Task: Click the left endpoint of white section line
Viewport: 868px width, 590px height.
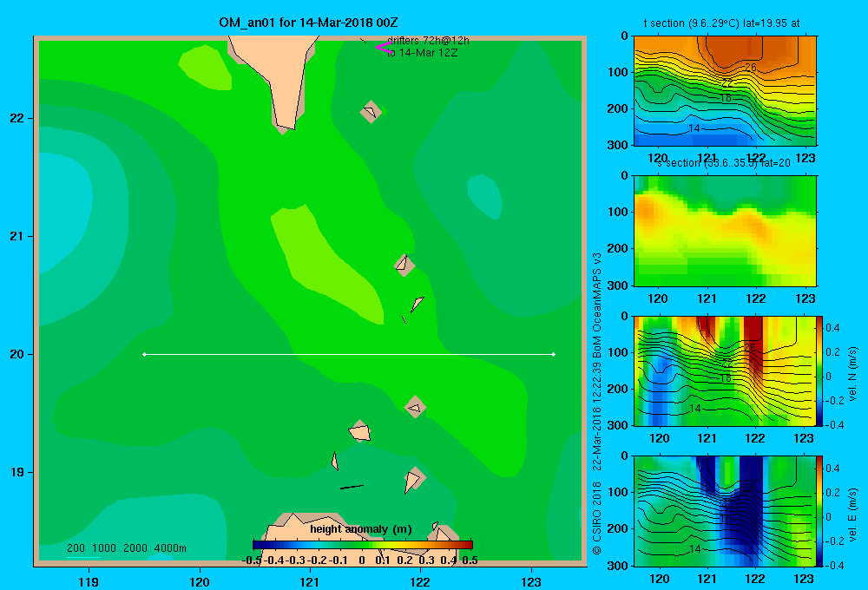Action: (x=144, y=354)
